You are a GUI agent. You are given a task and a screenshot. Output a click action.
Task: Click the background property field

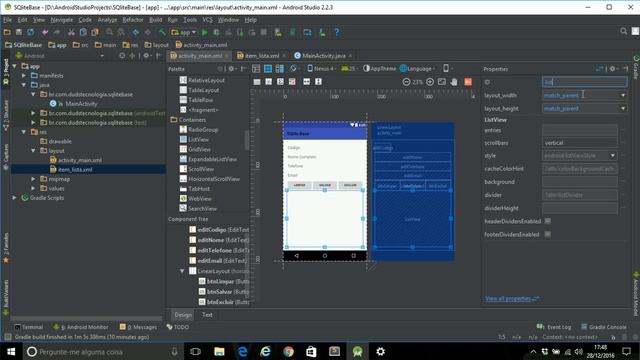pyautogui.click(x=580, y=182)
